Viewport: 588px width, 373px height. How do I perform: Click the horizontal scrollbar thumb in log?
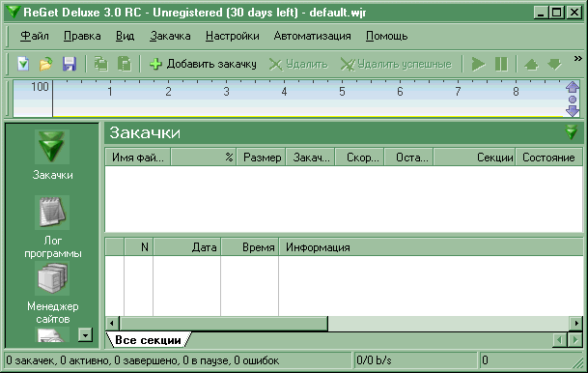click(224, 323)
